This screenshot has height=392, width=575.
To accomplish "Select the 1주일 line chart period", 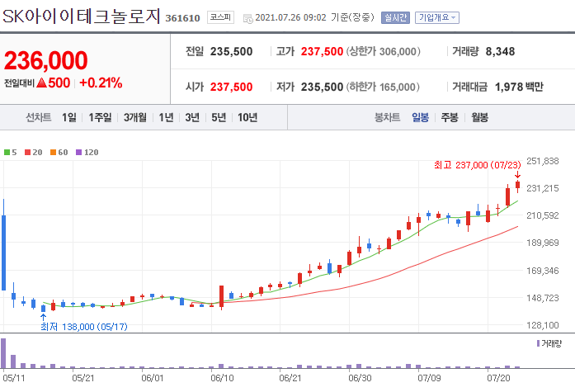I will click(x=100, y=117).
